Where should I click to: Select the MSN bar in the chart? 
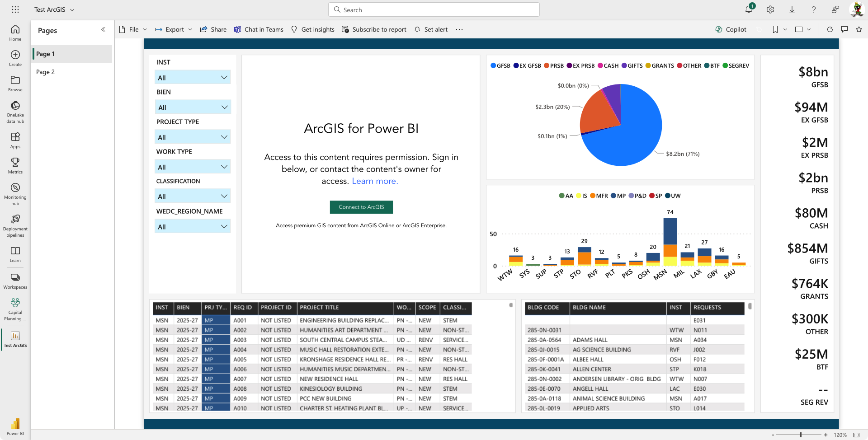[x=670, y=242]
